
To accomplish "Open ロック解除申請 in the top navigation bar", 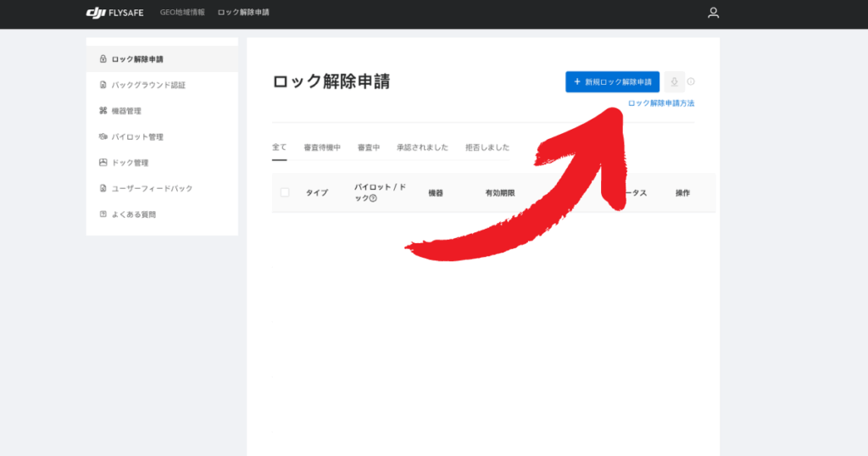I will (243, 13).
